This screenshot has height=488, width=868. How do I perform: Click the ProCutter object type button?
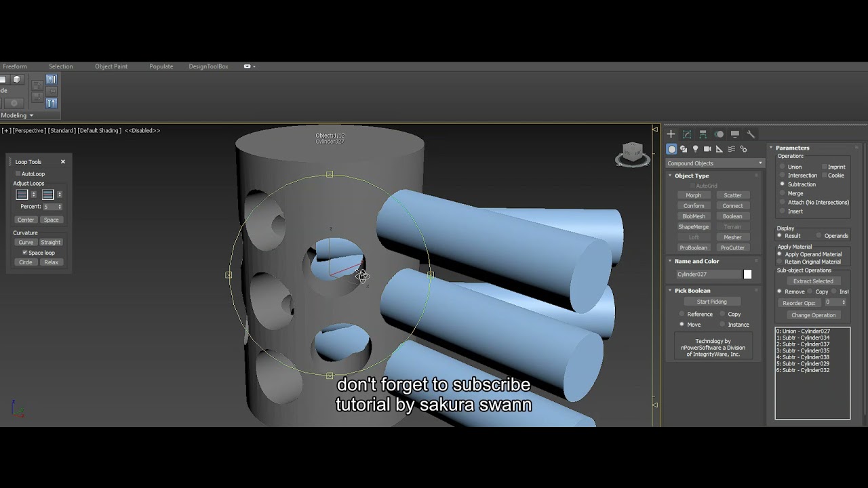point(732,248)
